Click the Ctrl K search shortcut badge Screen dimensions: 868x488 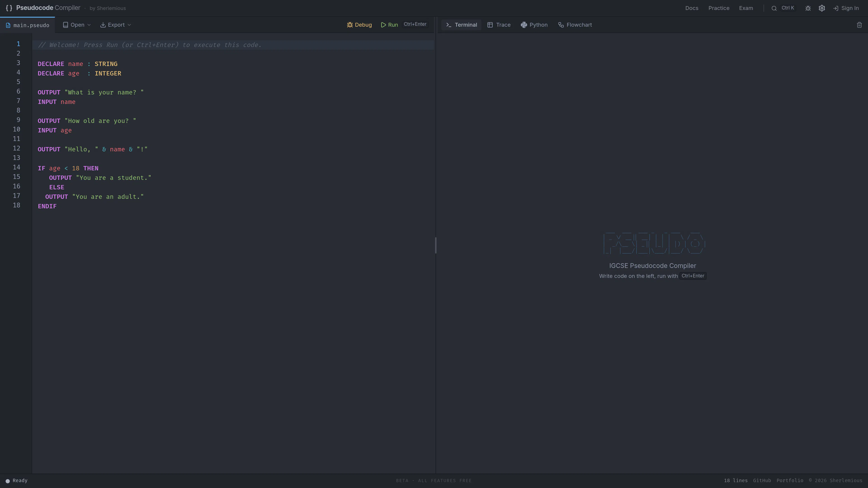tap(788, 8)
